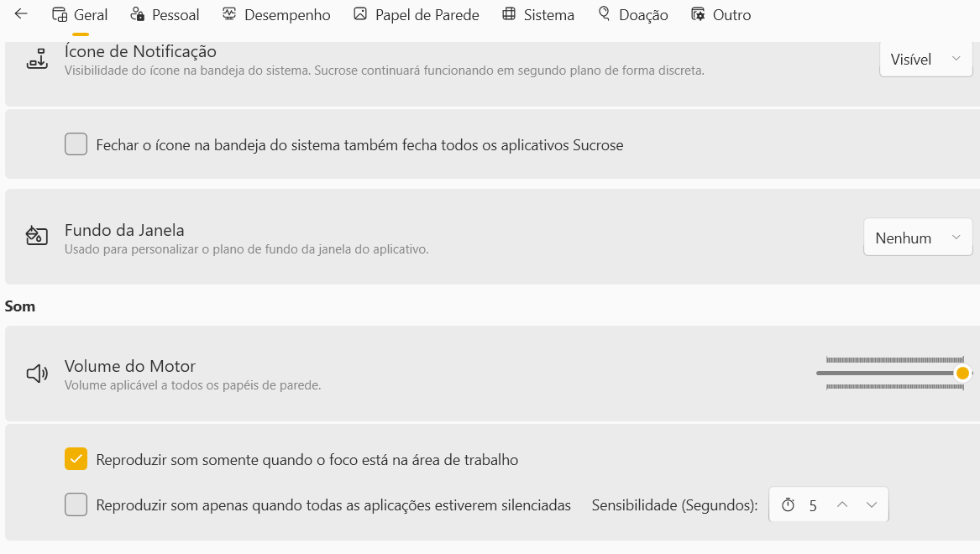This screenshot has height=554, width=980.
Task: Enable closing all Sucrose apps with tray icon
Action: pyautogui.click(x=76, y=144)
